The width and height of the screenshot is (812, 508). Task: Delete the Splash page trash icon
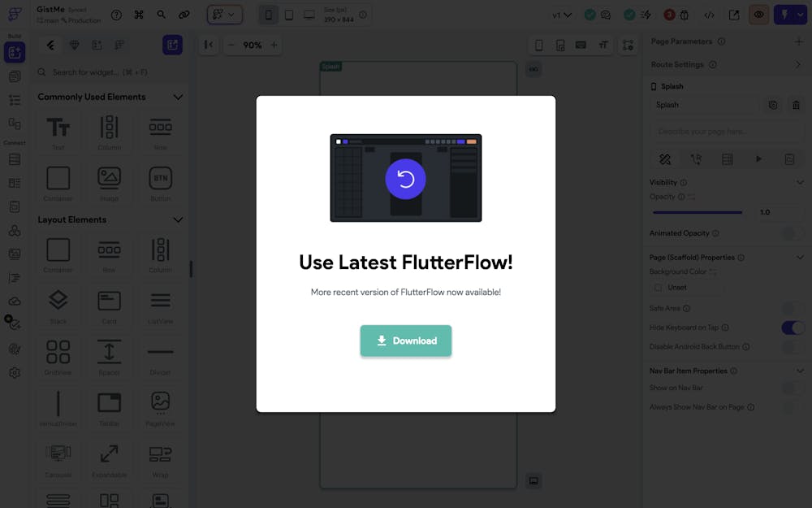click(796, 105)
